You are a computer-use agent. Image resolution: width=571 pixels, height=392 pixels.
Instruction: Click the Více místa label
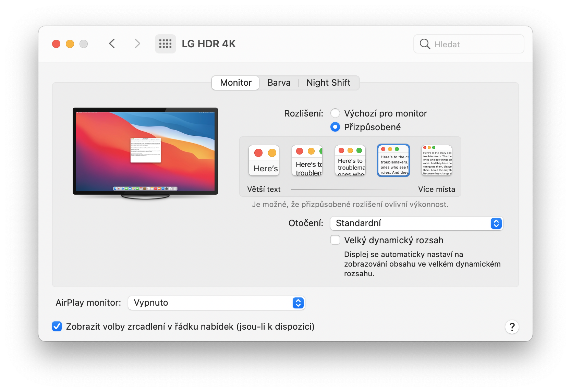click(437, 189)
